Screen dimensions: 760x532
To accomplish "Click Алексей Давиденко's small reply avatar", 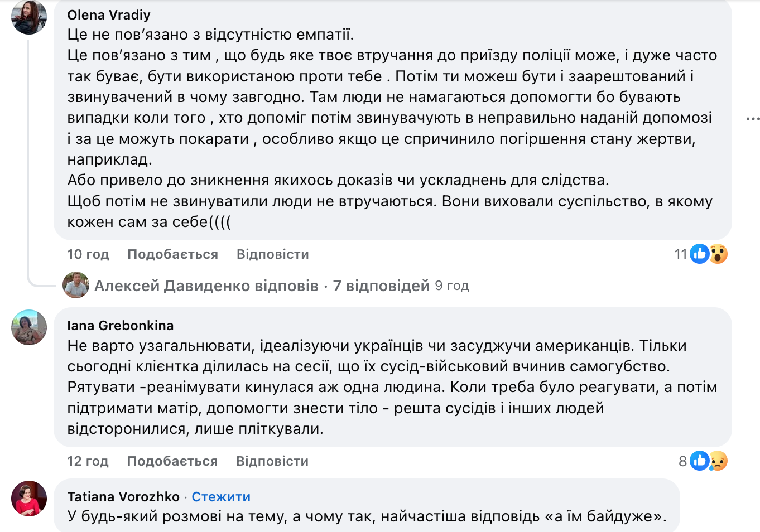I will (76, 286).
